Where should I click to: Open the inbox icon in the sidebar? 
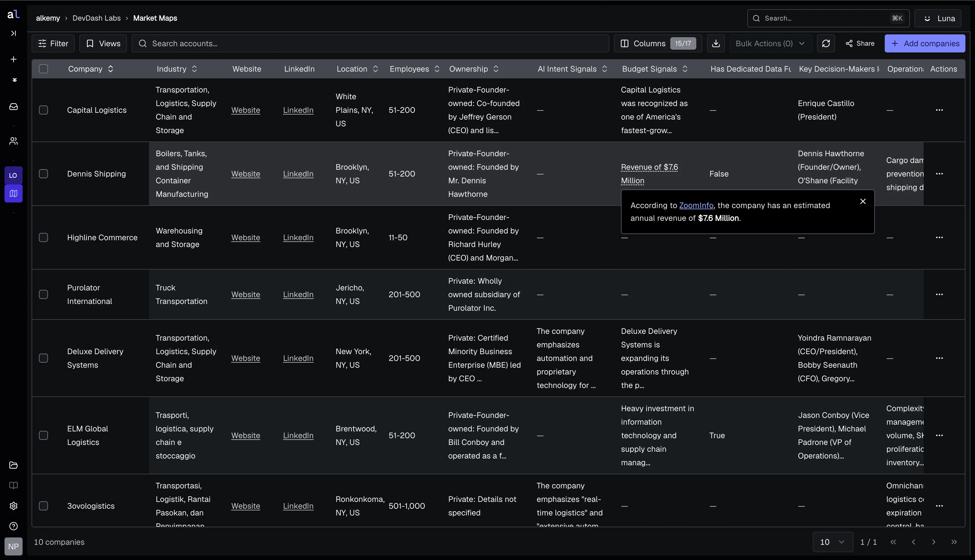pyautogui.click(x=14, y=107)
